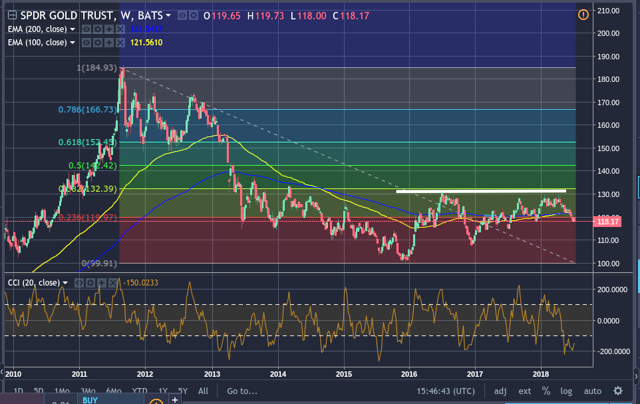Click the orange exclamation warning icon
640x404 pixels.
point(583,15)
